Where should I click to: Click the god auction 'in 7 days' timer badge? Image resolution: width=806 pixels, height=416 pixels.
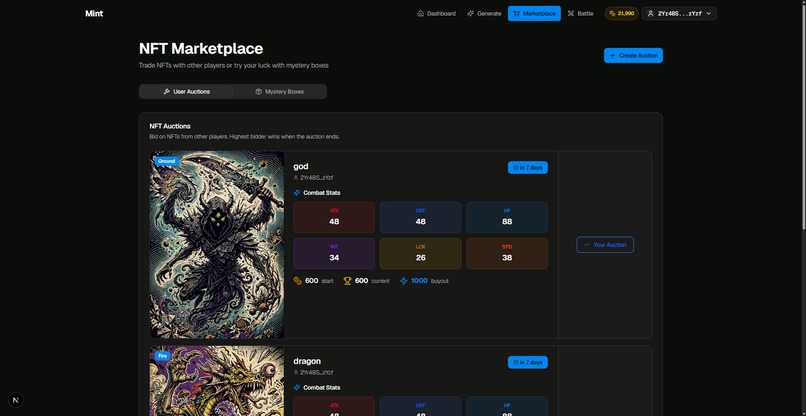tap(528, 168)
